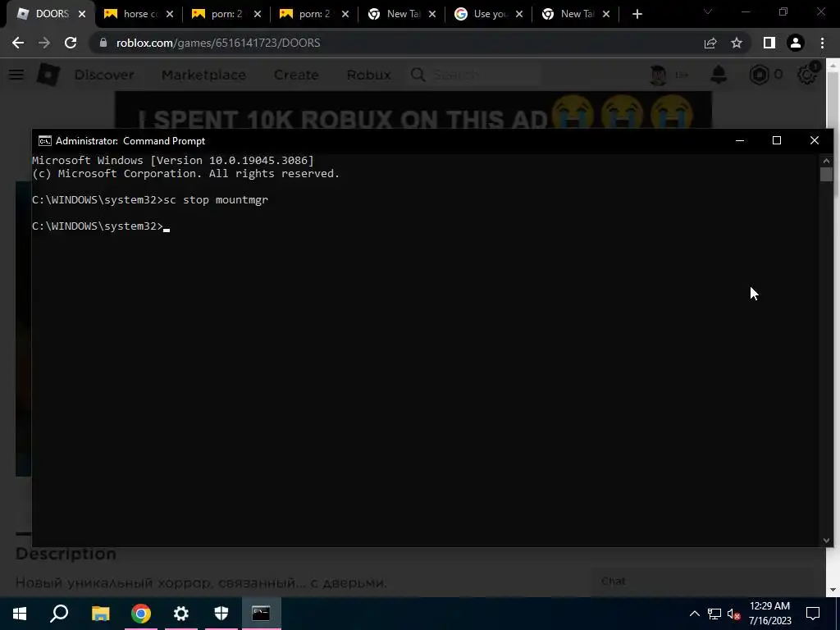Image resolution: width=840 pixels, height=630 pixels.
Task: Click Command Prompt scrollbar down arrow
Action: [x=826, y=541]
